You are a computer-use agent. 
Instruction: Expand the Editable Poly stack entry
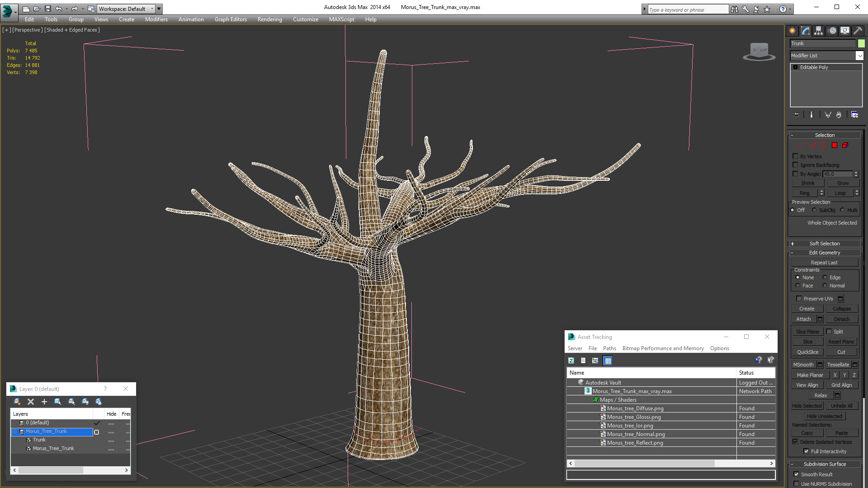(x=795, y=67)
